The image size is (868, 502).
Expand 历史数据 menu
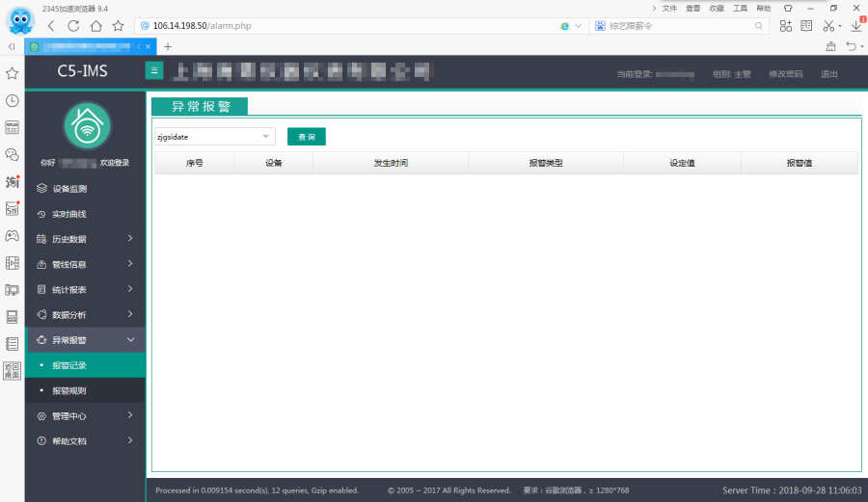(x=85, y=239)
